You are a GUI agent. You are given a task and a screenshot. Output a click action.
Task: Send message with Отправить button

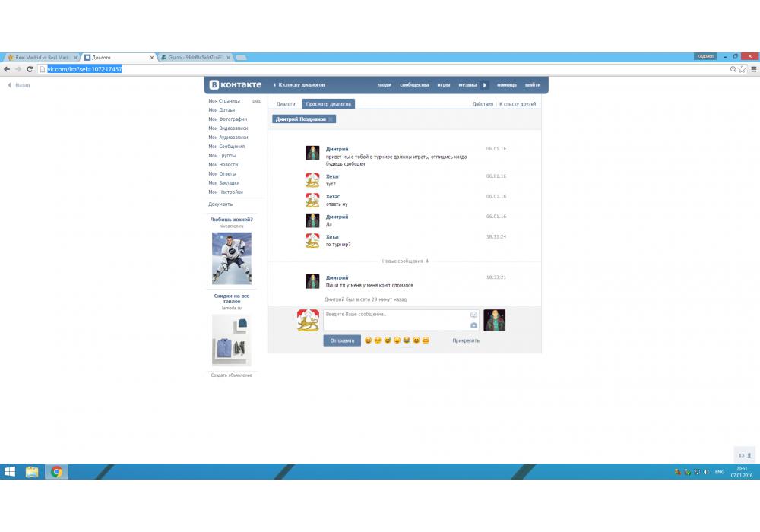[x=342, y=340]
